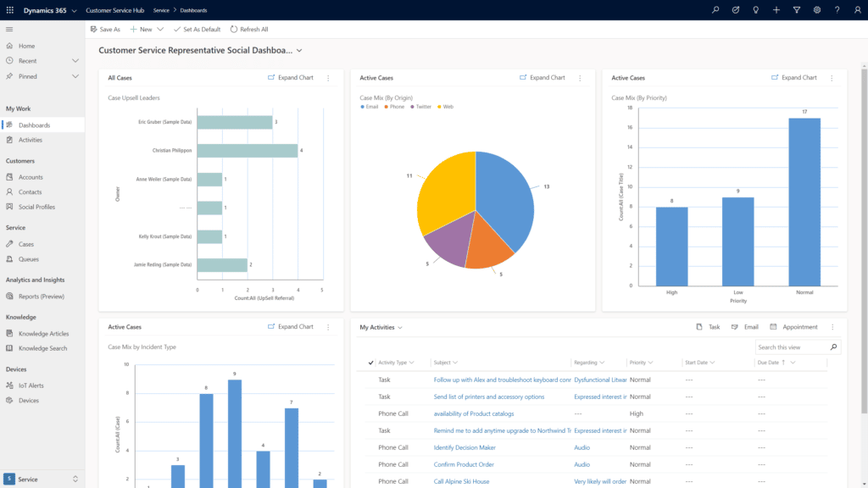Click the search magnifier in top bar
This screenshot has width=868, height=488.
tap(715, 10)
